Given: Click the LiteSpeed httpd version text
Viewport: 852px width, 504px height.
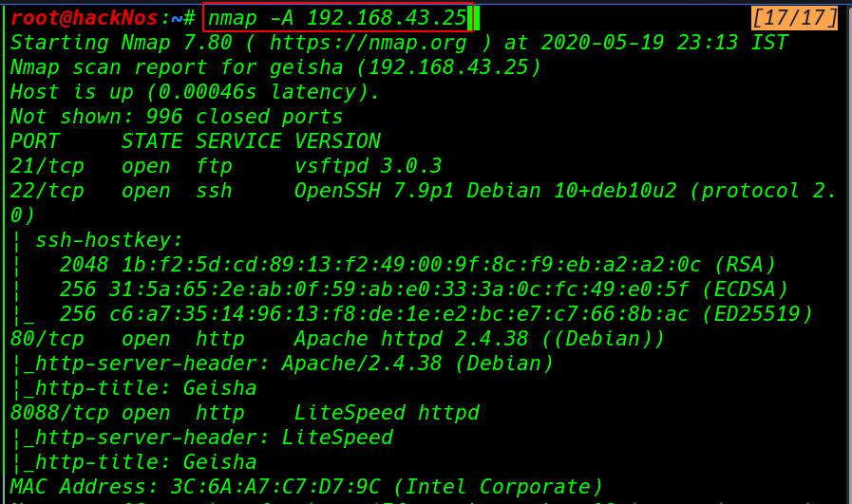Looking at the screenshot, I should (387, 413).
